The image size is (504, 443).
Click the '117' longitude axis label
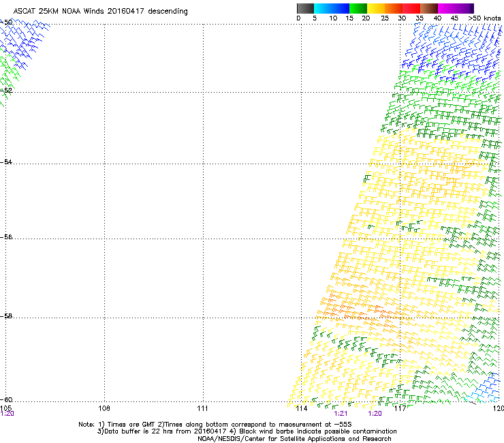[400, 408]
